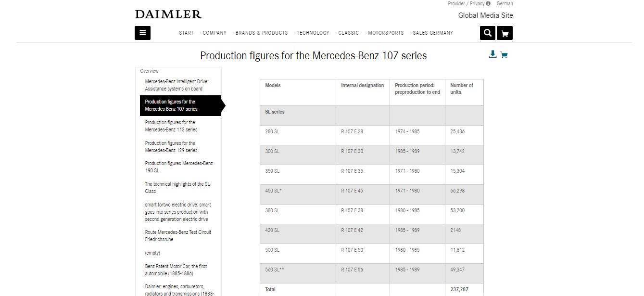The image size is (644, 296).
Task: Select the Overview sidebar heading
Action: pos(149,71)
